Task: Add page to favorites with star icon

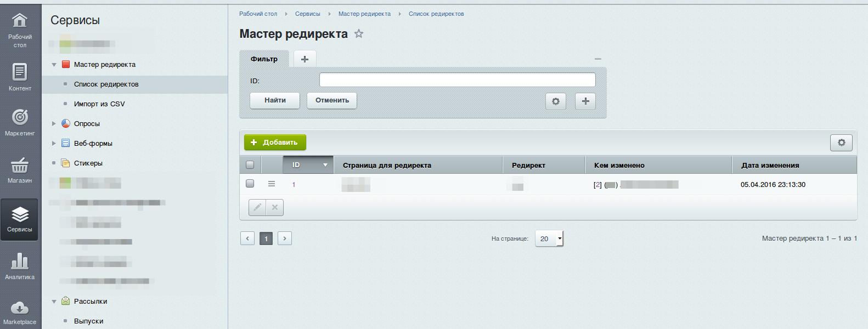Action: pos(359,34)
